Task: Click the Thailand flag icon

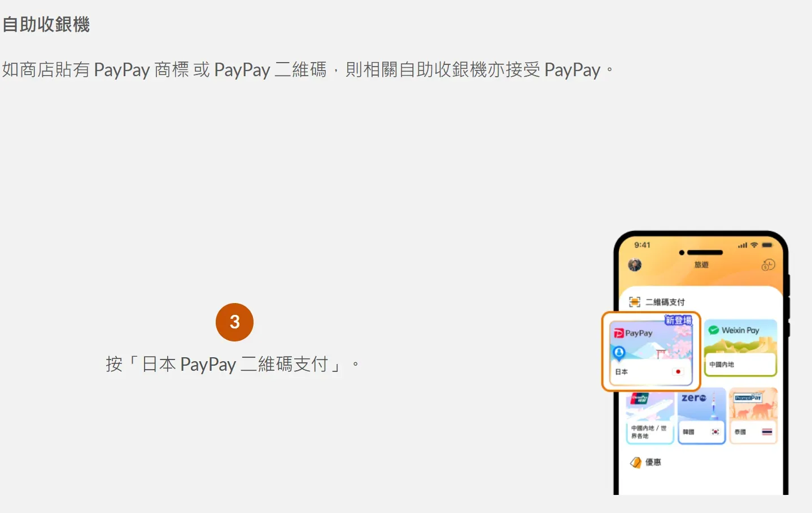Action: [767, 432]
